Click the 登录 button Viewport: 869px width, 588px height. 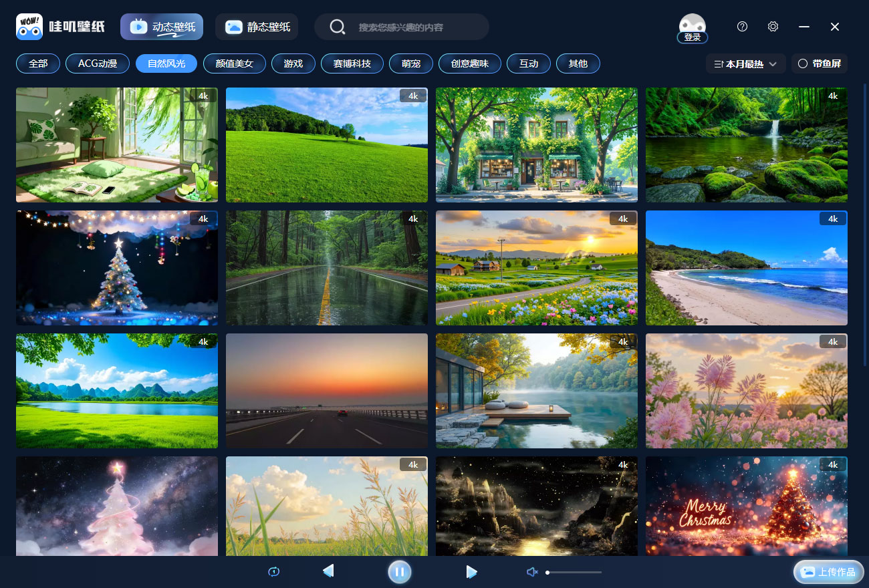693,37
